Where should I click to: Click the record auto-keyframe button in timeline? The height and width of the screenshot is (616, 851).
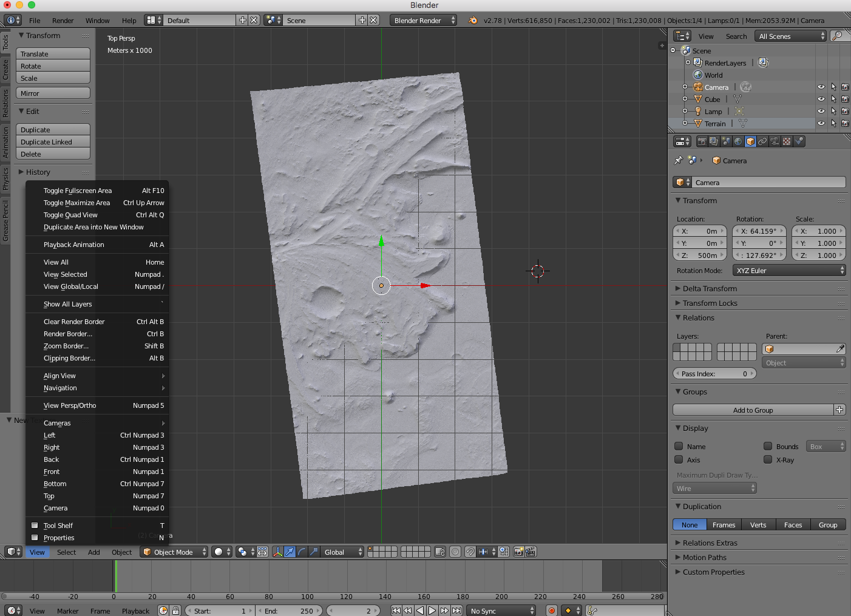click(x=551, y=611)
